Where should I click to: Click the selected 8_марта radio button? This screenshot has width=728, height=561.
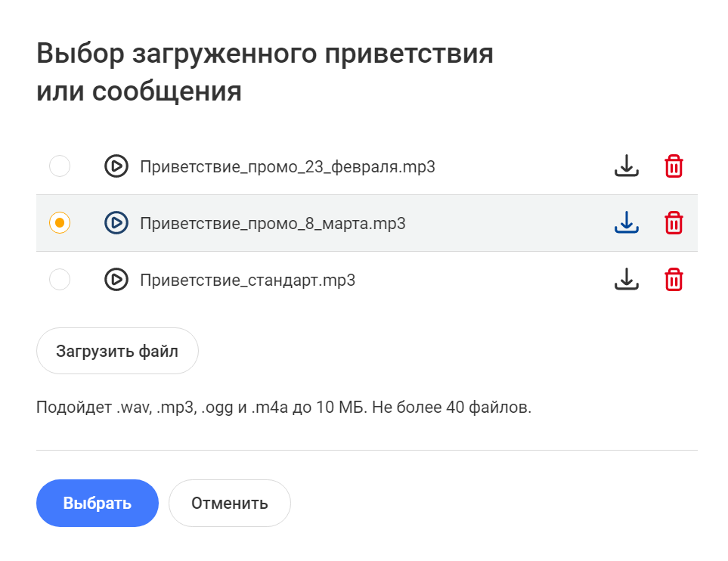(60, 223)
